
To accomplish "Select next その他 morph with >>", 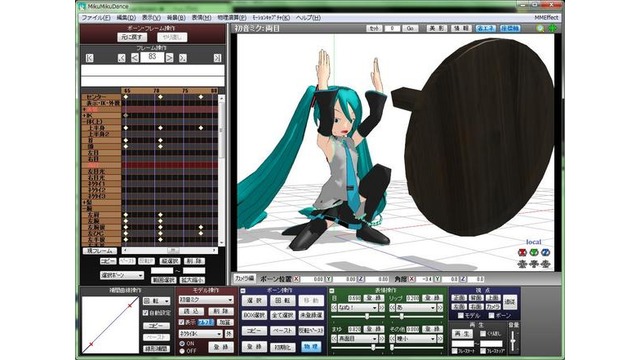I will click(x=440, y=338).
